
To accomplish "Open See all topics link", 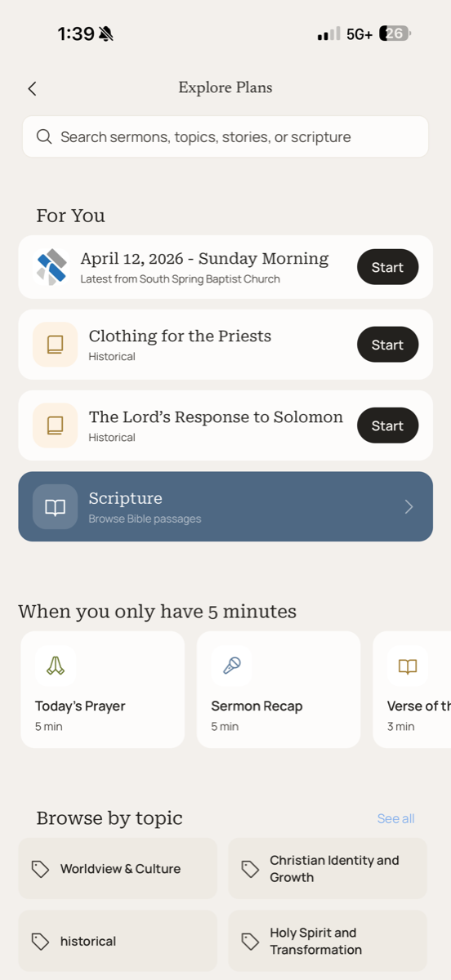I will click(395, 818).
